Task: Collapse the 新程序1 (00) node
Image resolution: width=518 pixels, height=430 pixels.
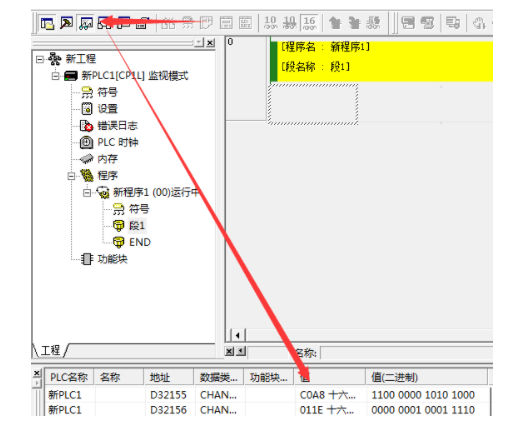Action: coord(87,193)
